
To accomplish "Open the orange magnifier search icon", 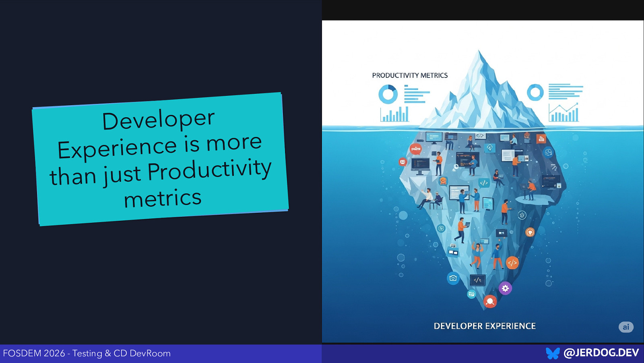I will point(490,302).
